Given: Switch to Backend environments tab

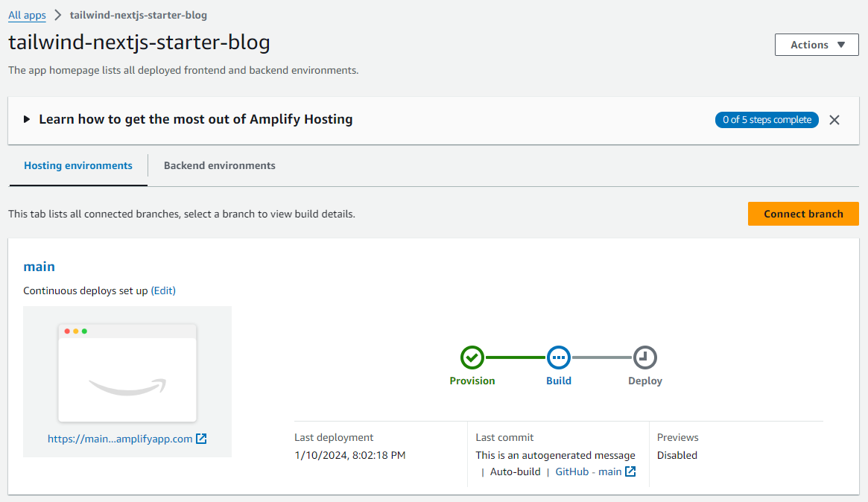Looking at the screenshot, I should click(220, 165).
